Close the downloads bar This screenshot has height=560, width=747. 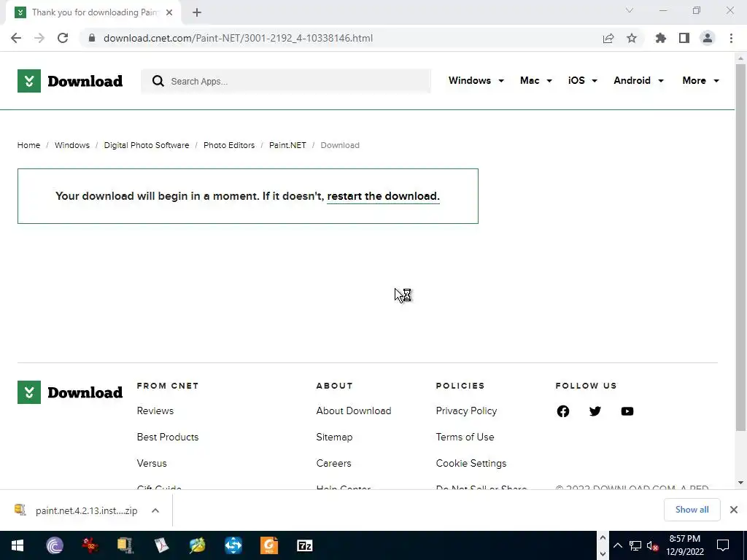coord(734,510)
